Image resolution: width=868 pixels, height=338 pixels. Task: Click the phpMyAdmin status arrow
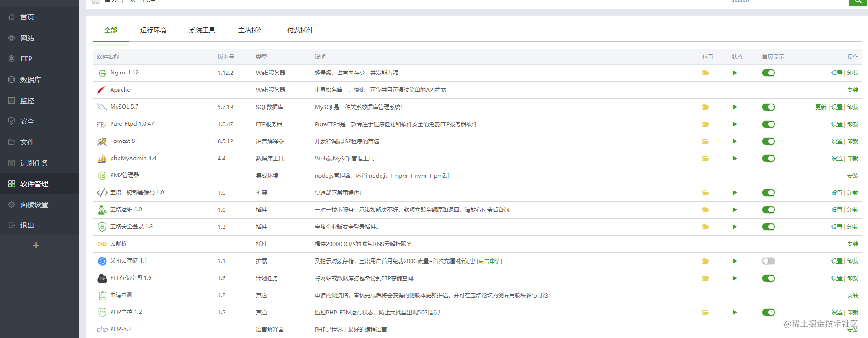[x=735, y=159]
